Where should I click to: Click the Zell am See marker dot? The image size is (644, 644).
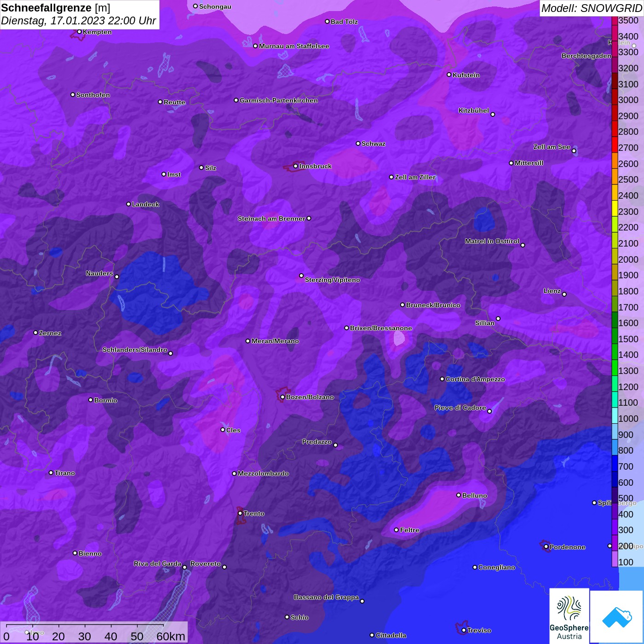click(574, 151)
